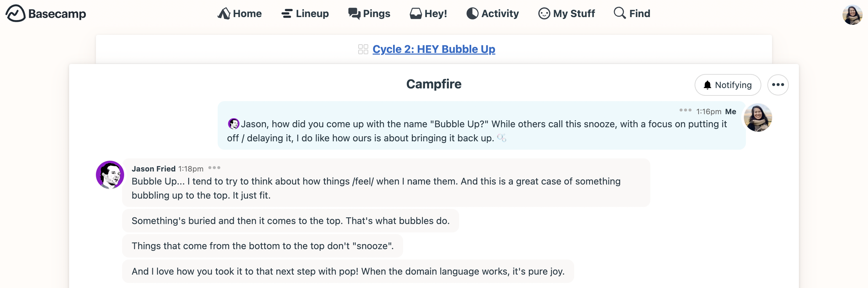Screen dimensions: 868x288
Task: Click Jason Fried's name in chat
Action: 153,168
